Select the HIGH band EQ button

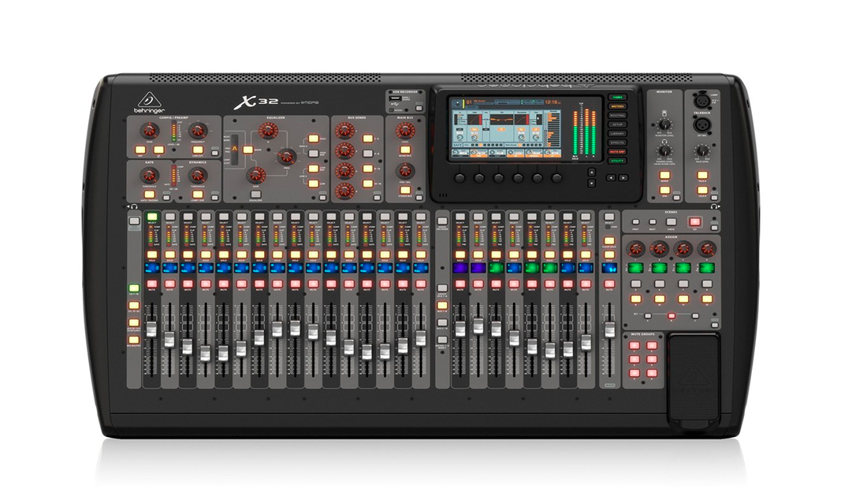point(313,139)
